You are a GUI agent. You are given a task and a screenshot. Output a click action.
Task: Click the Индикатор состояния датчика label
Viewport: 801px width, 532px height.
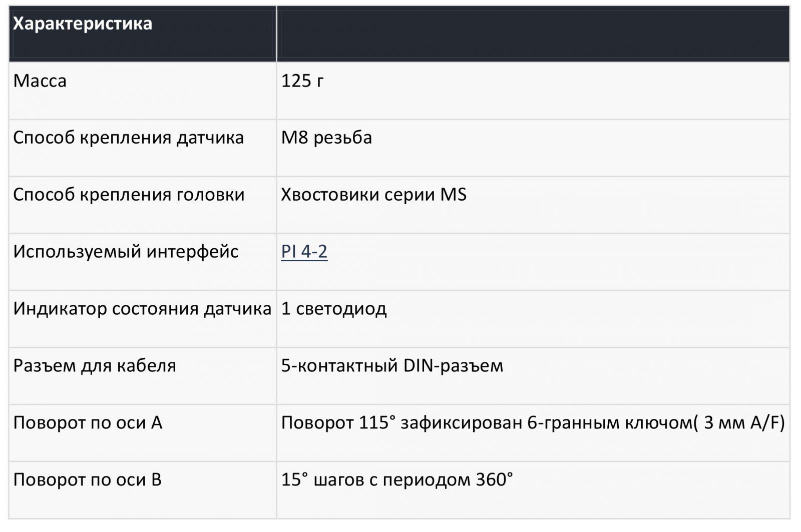pos(142,309)
